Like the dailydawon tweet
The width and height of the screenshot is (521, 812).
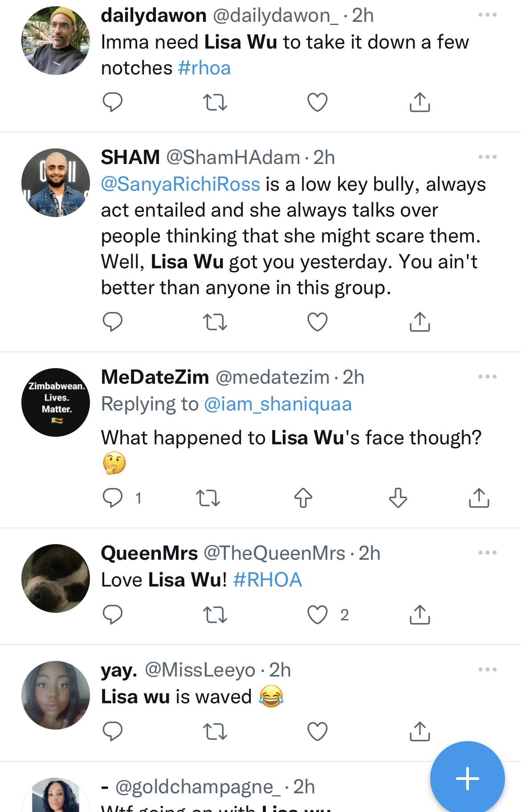[317, 102]
